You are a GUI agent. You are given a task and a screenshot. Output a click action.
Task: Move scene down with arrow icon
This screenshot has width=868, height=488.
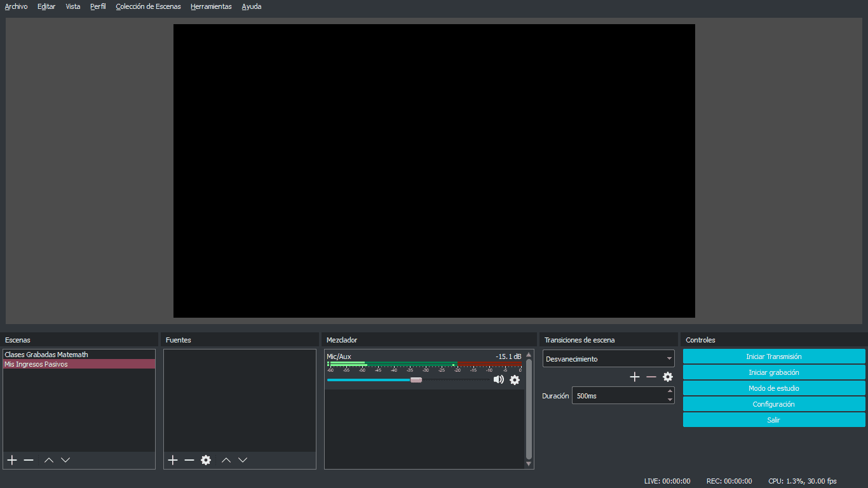click(65, 460)
